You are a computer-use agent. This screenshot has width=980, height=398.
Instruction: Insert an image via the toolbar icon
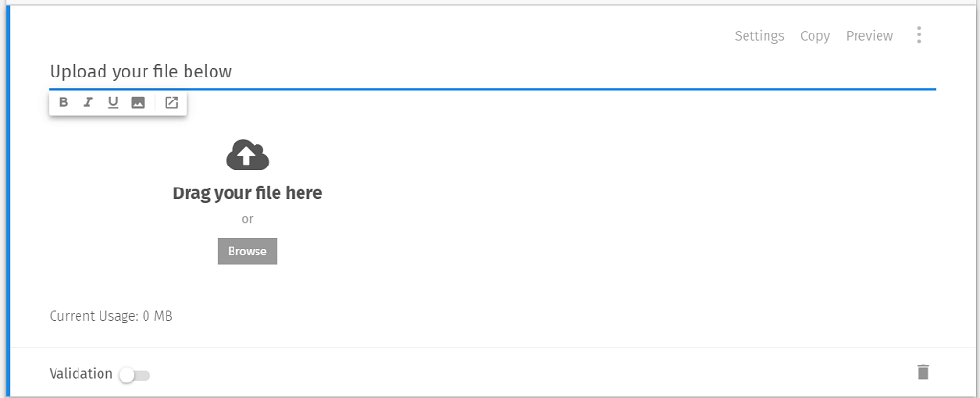[x=138, y=102]
